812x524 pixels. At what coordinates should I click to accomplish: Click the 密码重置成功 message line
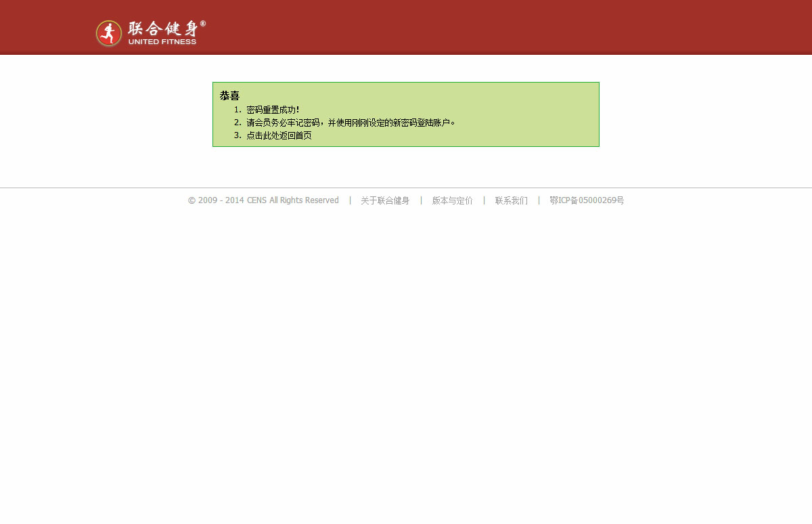272,110
